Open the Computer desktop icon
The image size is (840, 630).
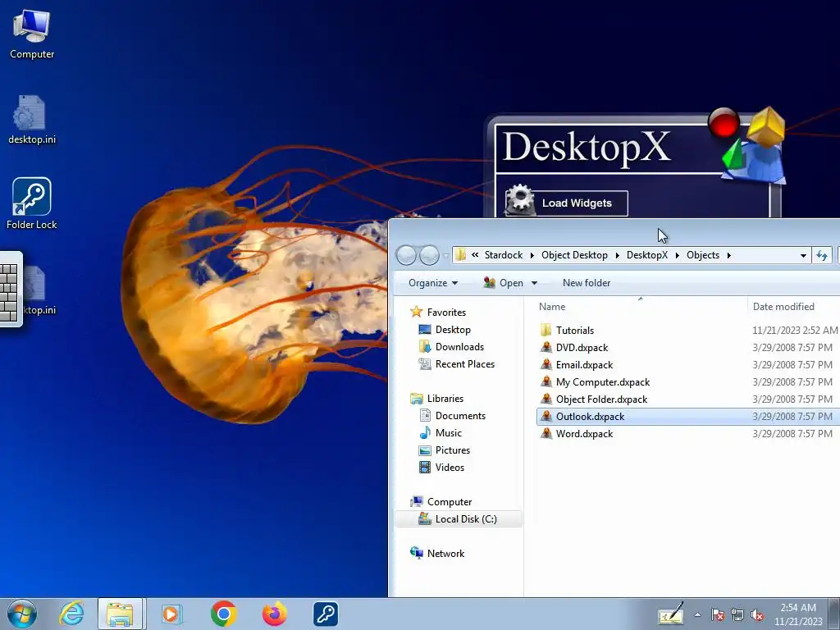pos(32,34)
